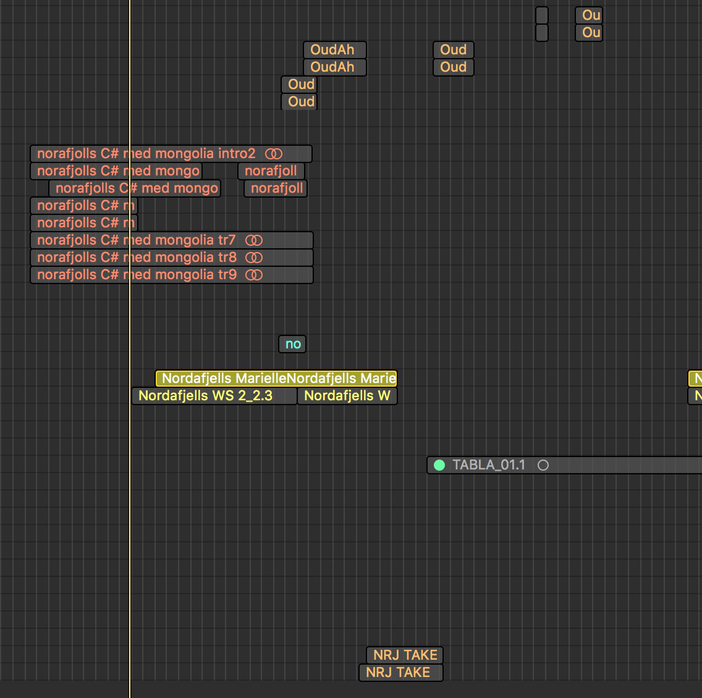
Task: Select the short 'Nordafjells W' region
Action: coord(347,396)
